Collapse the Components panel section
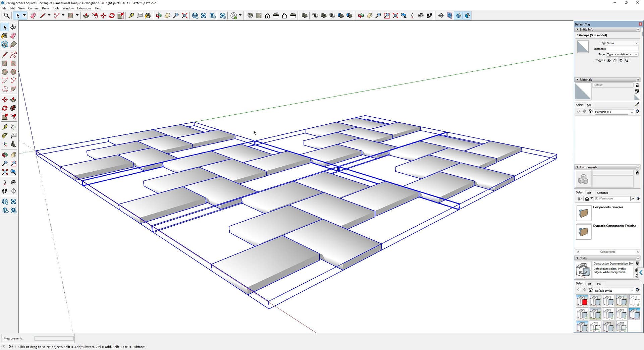644x350 pixels. [x=577, y=167]
